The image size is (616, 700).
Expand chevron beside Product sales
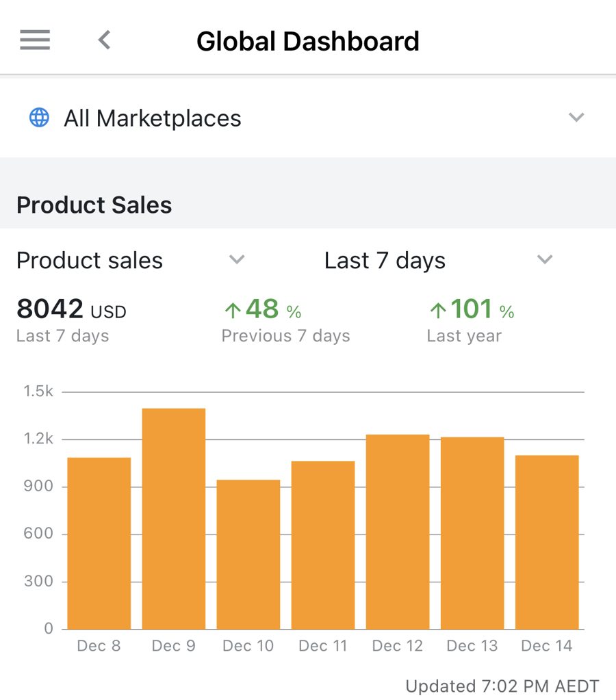(x=237, y=259)
